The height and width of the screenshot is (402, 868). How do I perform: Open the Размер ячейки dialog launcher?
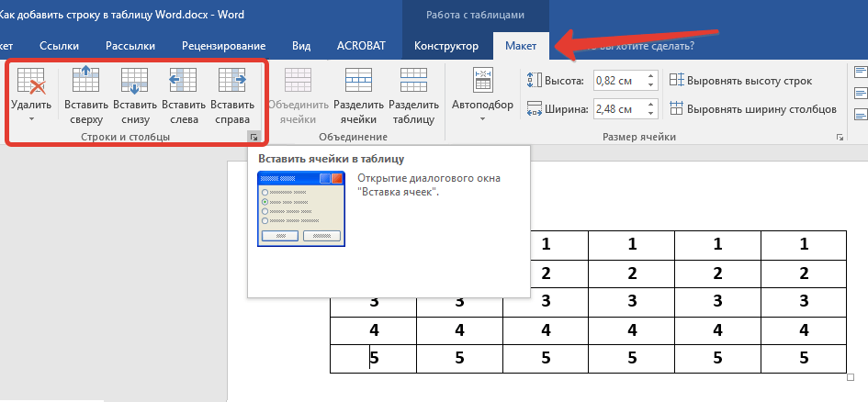[x=840, y=138]
